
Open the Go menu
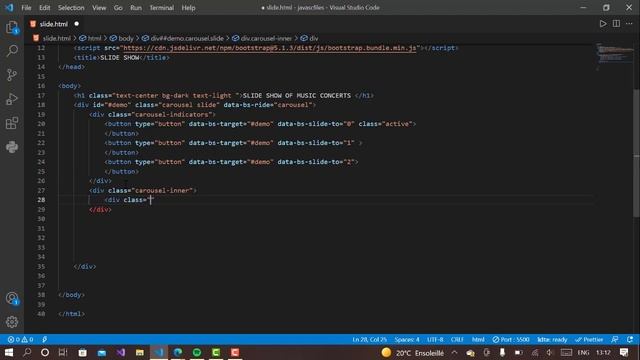point(118,7)
